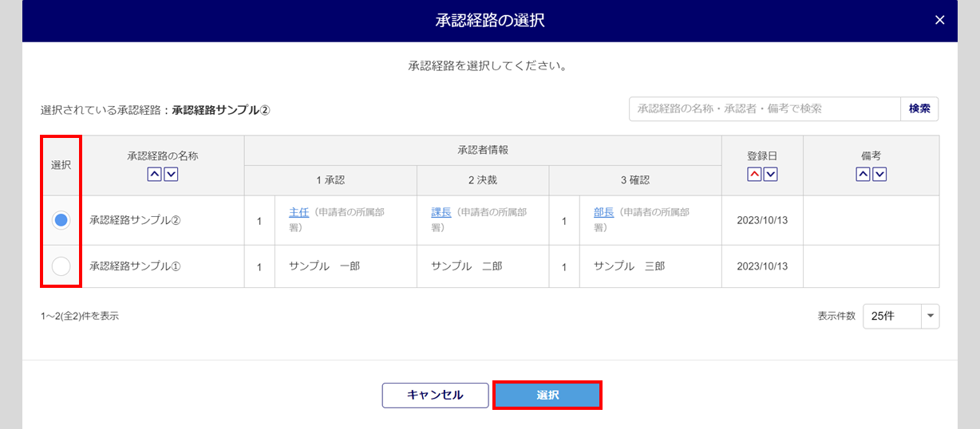Image resolution: width=980 pixels, height=429 pixels.
Task: Click the 承認経路の名称 header label
Action: pos(163,156)
